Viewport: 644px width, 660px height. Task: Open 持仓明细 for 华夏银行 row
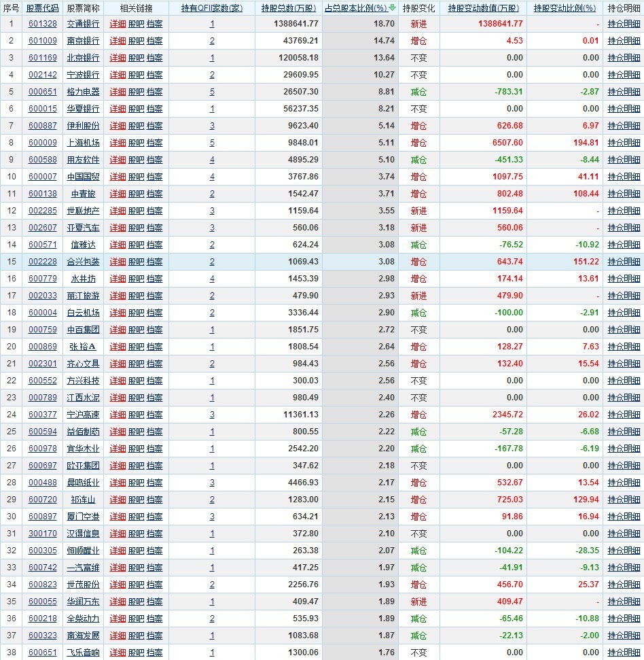624,109
